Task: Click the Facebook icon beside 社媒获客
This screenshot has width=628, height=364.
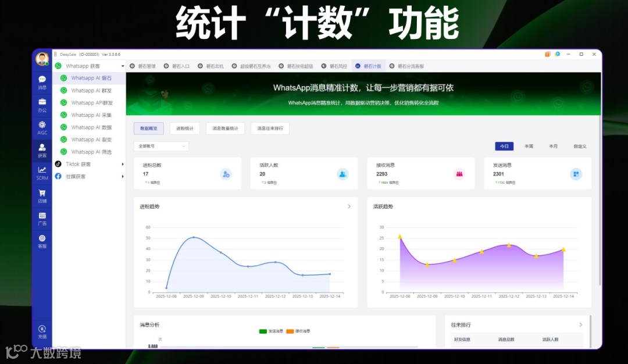Action: pyautogui.click(x=58, y=176)
